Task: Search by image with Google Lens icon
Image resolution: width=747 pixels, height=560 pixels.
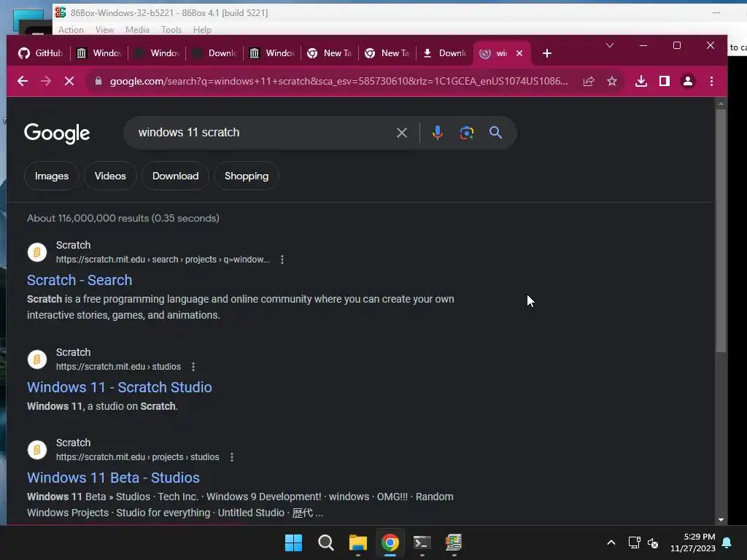Action: point(467,133)
